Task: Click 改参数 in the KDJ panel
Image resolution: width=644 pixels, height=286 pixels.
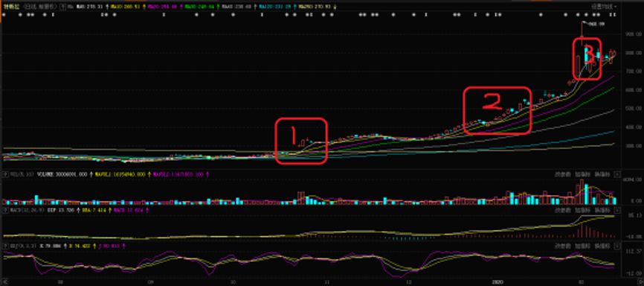Action: point(562,246)
